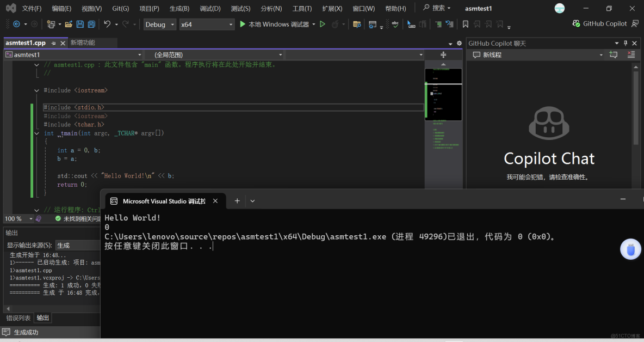Click the gear icon above the Copilot panel
Viewport: 644px width, 342px height.
(459, 44)
